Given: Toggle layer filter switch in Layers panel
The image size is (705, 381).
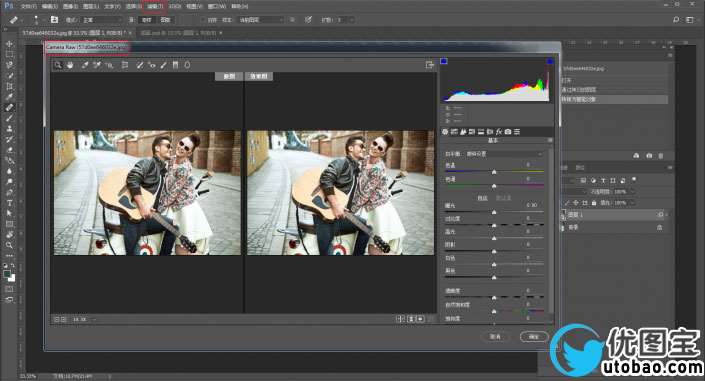Looking at the screenshot, I should (634, 179).
